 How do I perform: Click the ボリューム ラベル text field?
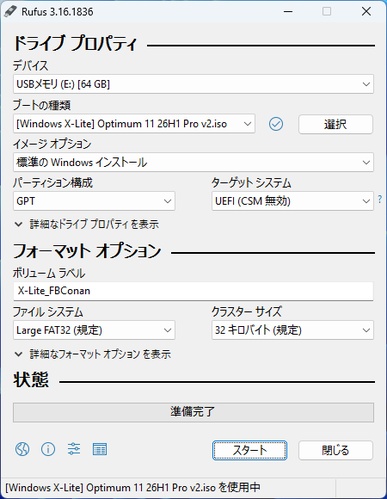pos(193,291)
